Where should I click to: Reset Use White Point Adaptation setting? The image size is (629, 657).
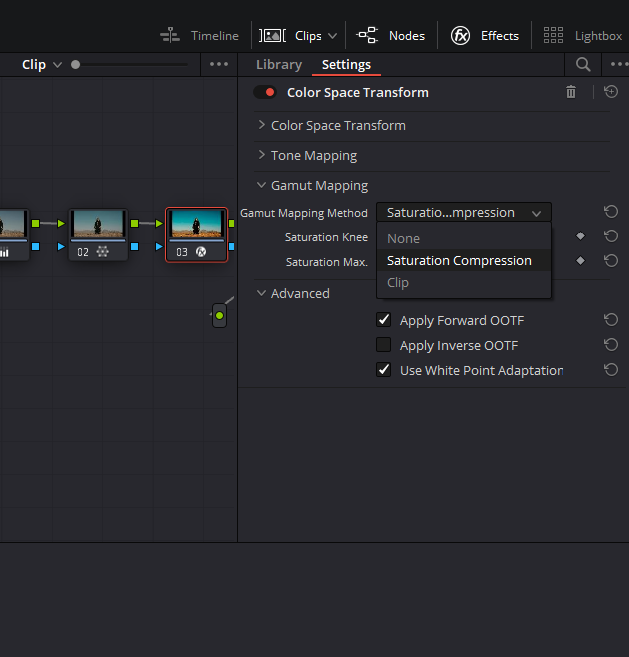611,370
